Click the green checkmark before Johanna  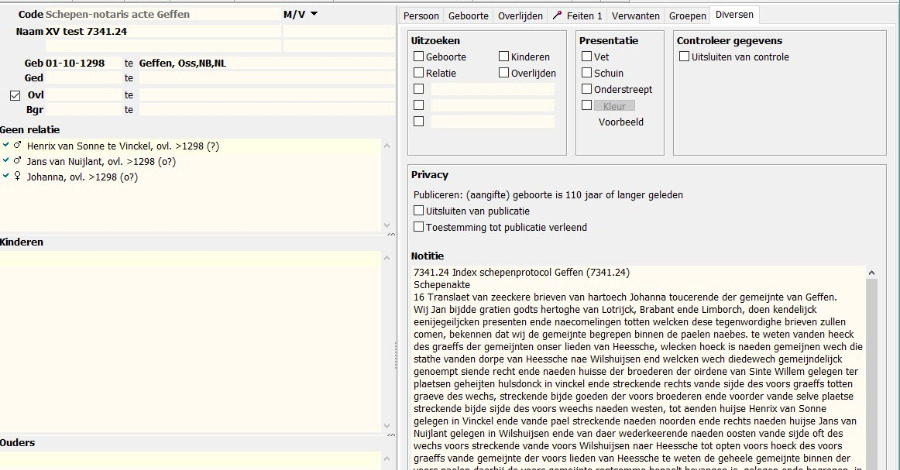7,177
